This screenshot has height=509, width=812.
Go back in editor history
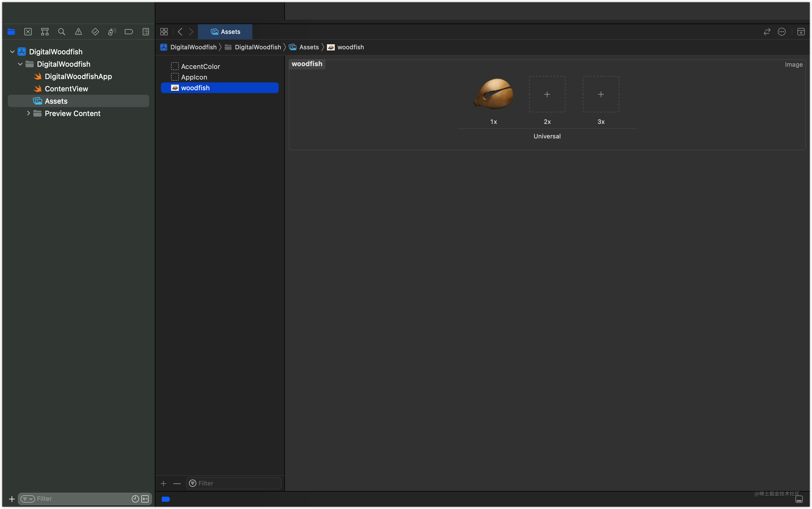pos(180,32)
